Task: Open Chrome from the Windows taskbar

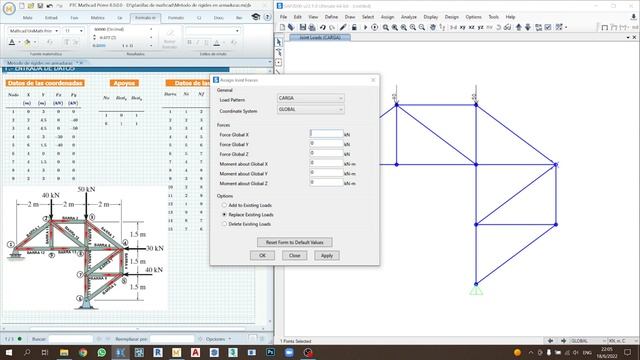Action: tap(82, 352)
